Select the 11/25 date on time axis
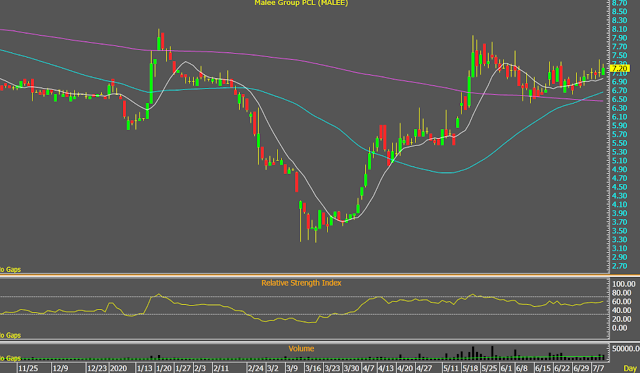The width and height of the screenshot is (640, 373). pyautogui.click(x=28, y=369)
